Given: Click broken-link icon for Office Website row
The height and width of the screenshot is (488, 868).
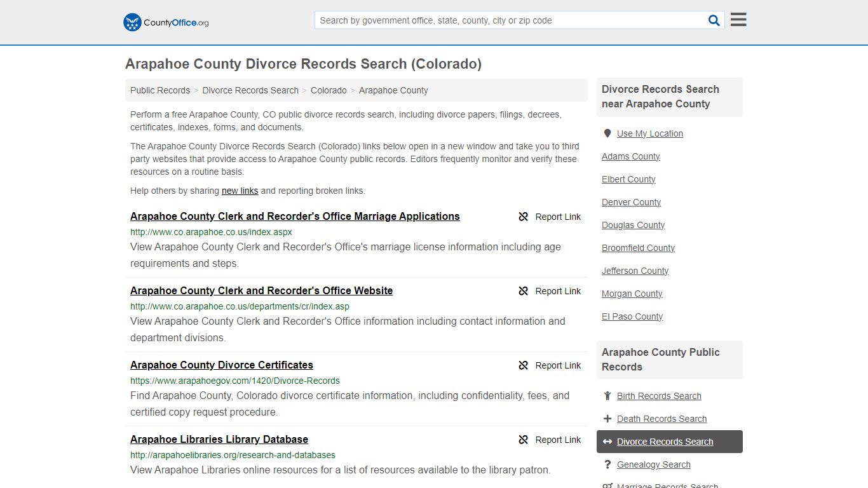Looking at the screenshot, I should coord(524,291).
